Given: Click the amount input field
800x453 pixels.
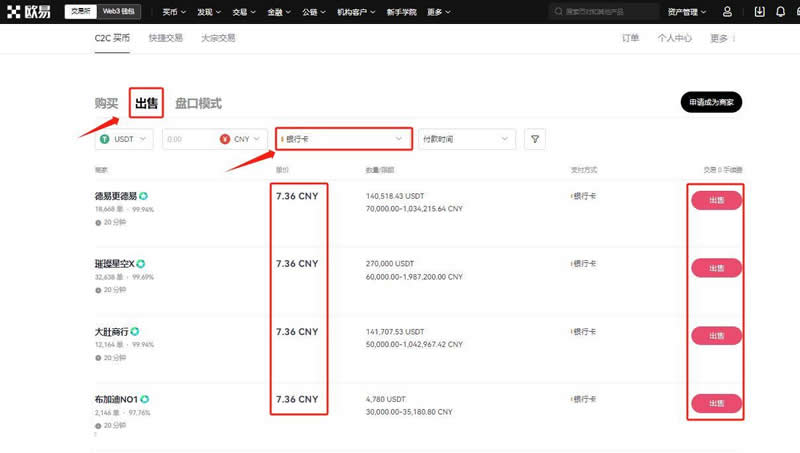Looking at the screenshot, I should (x=187, y=139).
